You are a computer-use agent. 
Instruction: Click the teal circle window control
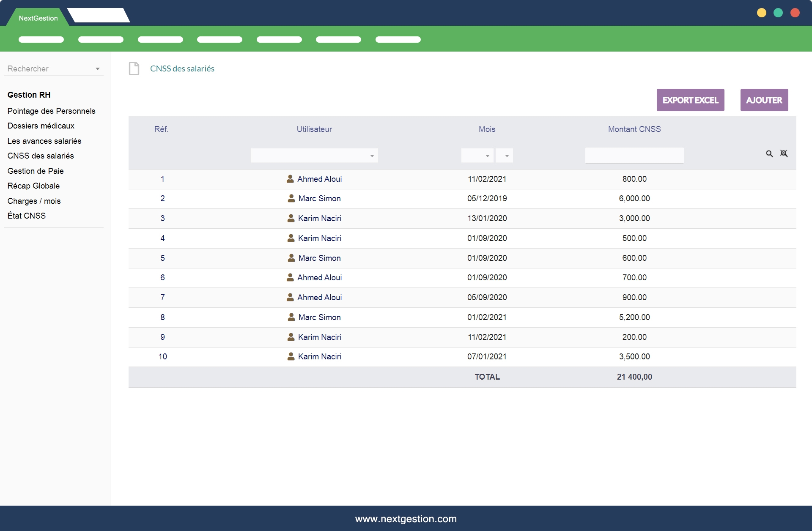(778, 13)
